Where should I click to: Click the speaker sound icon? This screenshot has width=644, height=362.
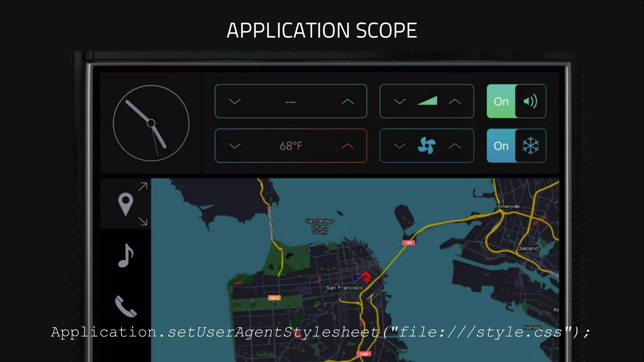click(x=530, y=101)
